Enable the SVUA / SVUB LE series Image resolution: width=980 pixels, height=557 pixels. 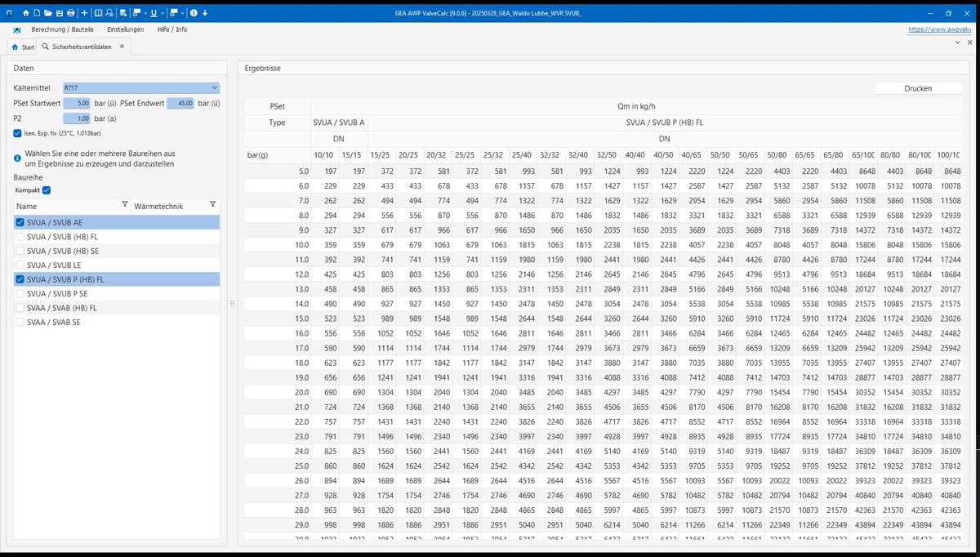20,265
